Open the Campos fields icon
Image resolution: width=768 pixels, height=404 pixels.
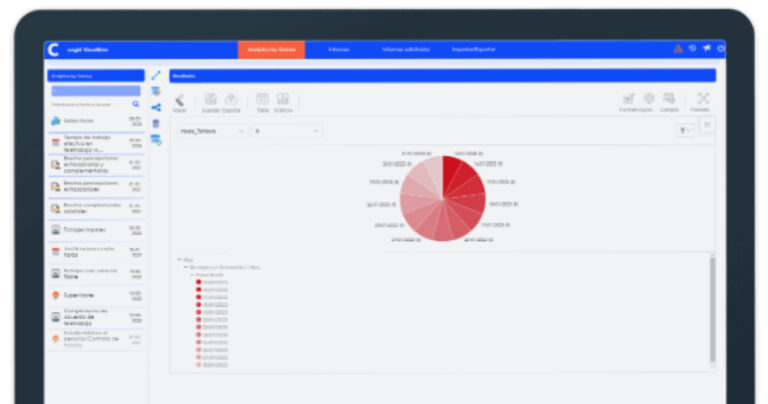[669, 99]
